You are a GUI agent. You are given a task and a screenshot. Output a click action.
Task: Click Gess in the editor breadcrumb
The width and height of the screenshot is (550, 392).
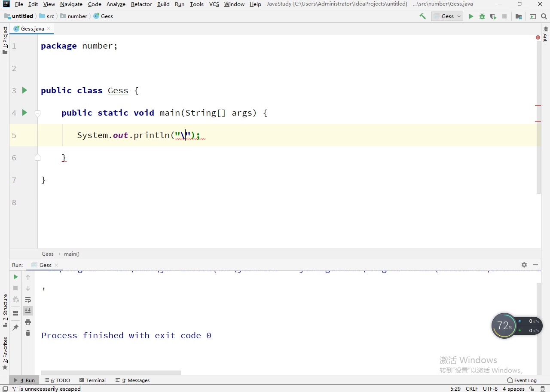48,254
